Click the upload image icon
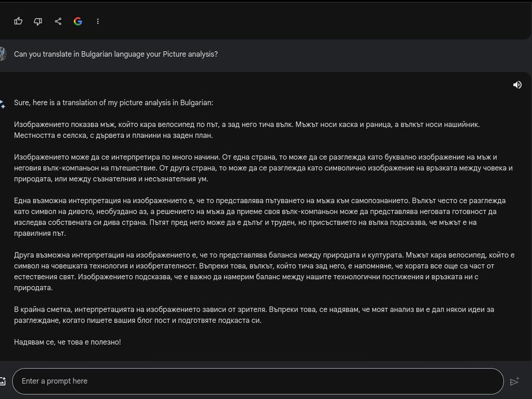The image size is (532, 399). click(2, 381)
